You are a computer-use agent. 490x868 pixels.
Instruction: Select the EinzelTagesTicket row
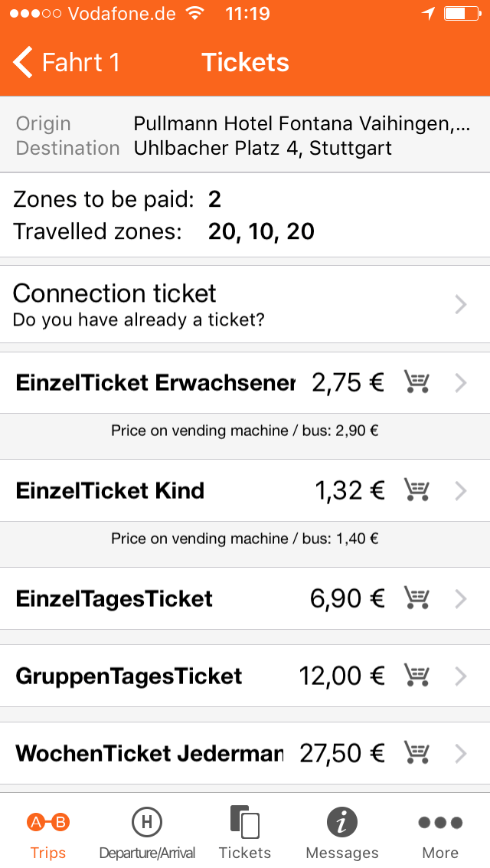pos(245,598)
